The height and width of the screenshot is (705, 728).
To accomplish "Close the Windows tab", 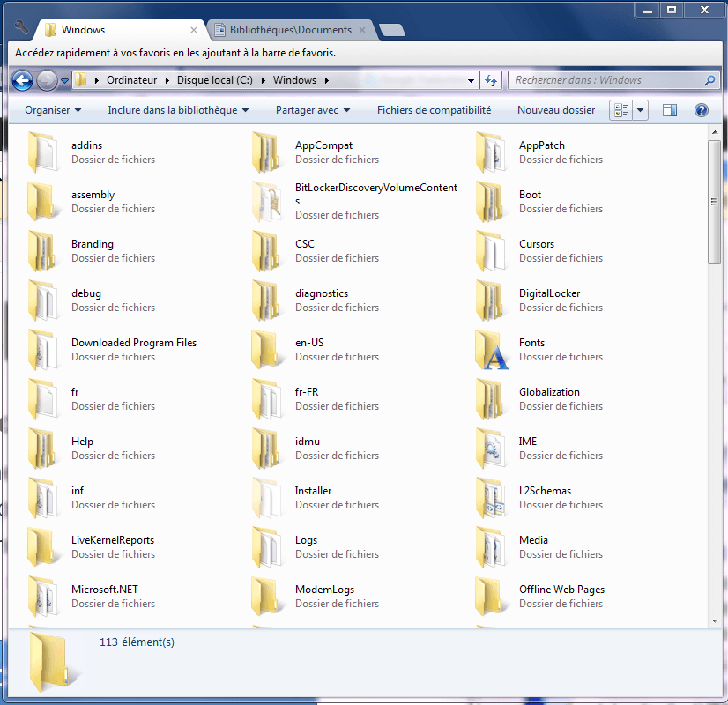I will coord(194,30).
